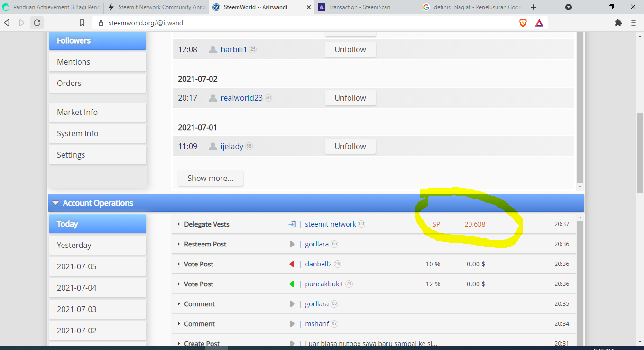The height and width of the screenshot is (350, 644).
Task: Open the browser extensions puzzle icon
Action: (x=618, y=23)
